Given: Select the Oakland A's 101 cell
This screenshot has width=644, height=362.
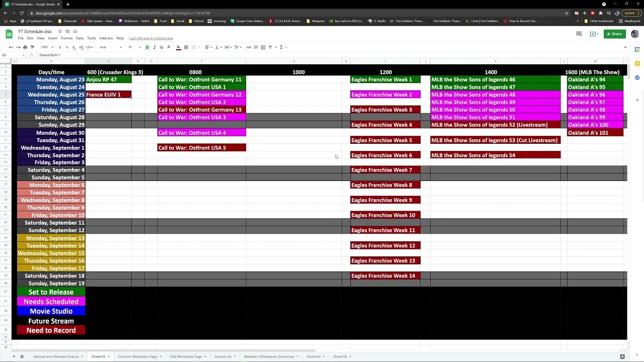Looking at the screenshot, I should tap(595, 133).
